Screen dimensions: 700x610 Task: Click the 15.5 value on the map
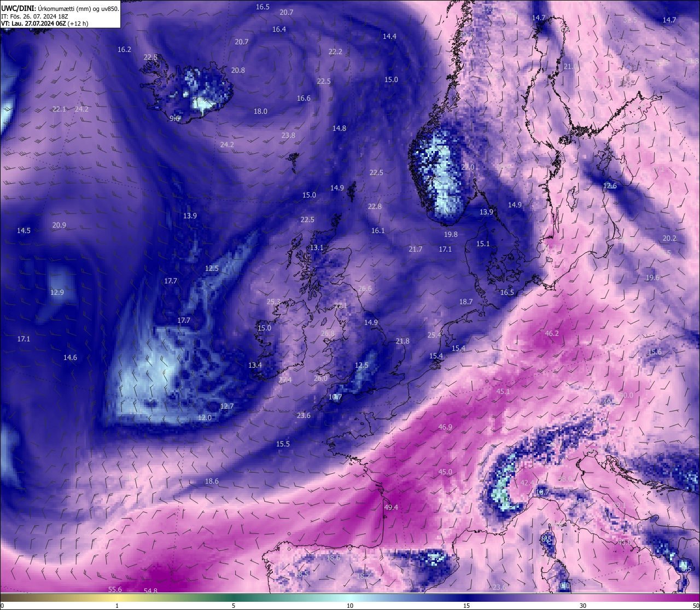point(283,444)
